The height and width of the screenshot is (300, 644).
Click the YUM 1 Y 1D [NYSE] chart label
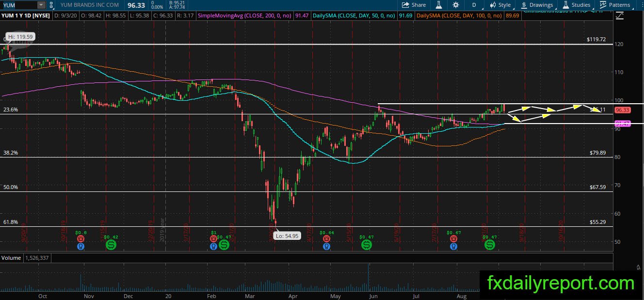25,16
